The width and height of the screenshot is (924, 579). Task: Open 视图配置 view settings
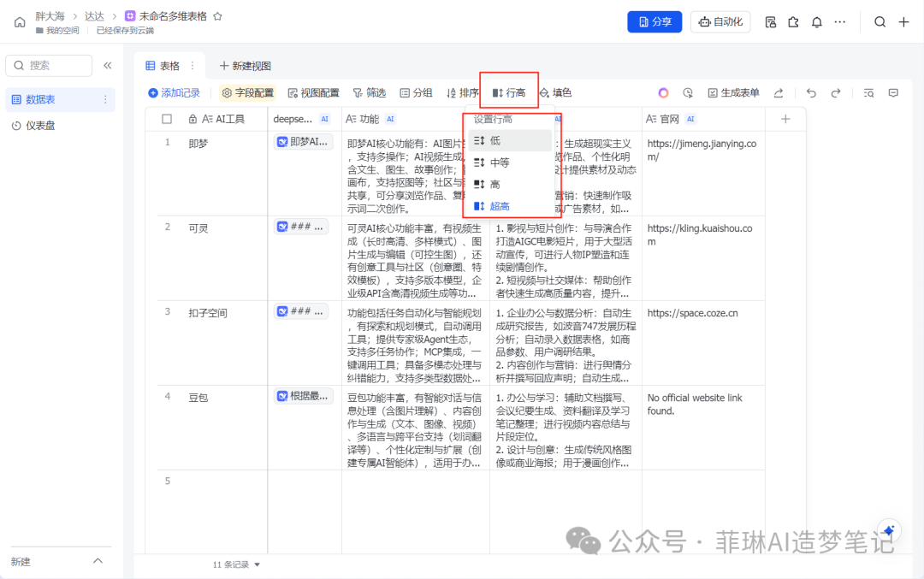313,93
